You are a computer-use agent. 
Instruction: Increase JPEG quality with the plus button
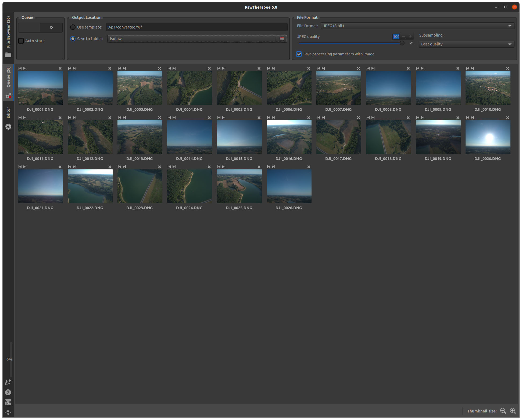(410, 37)
